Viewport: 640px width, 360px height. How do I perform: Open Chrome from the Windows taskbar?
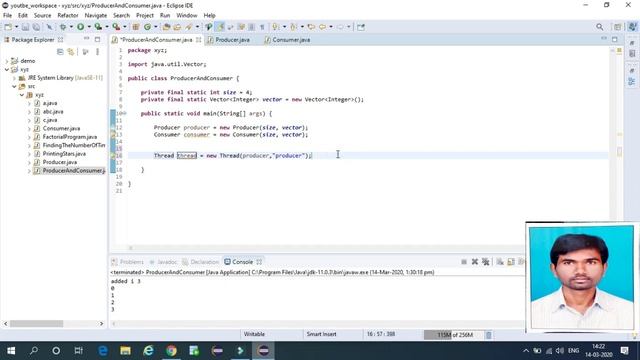tap(171, 351)
